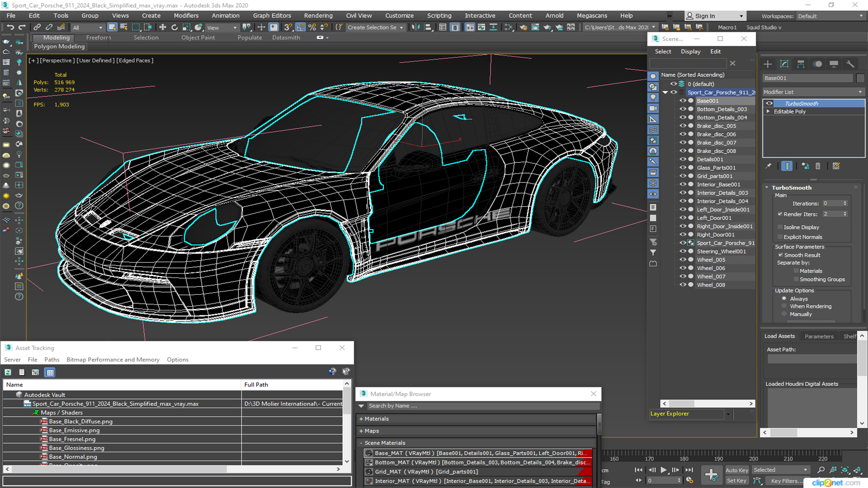Open the Display tab in command panel

coord(834,64)
